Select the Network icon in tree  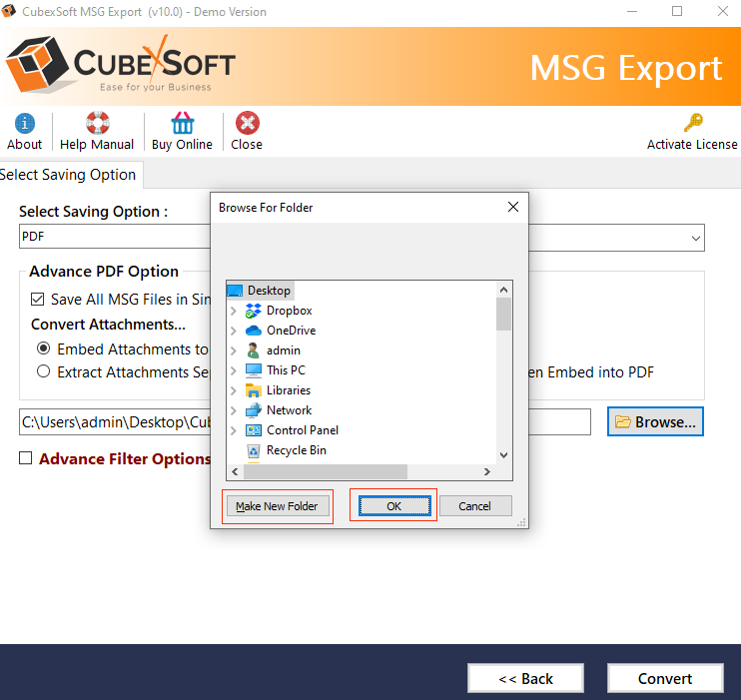click(254, 410)
